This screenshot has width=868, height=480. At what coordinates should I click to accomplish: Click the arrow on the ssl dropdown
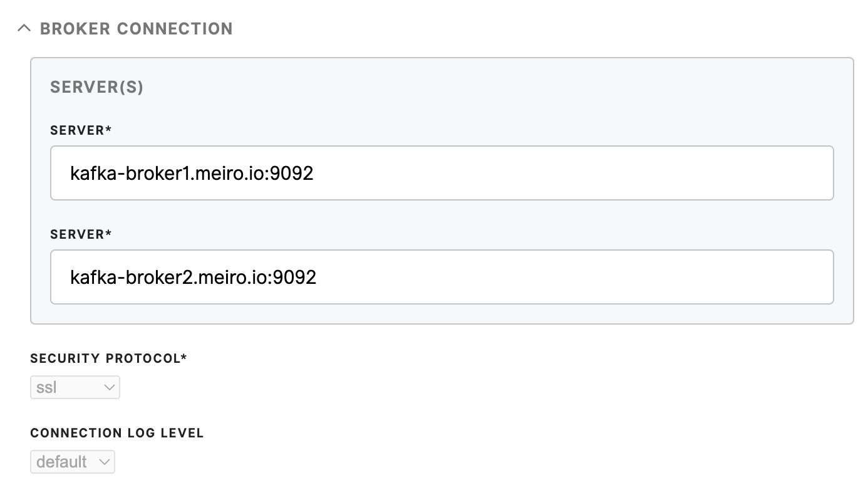pyautogui.click(x=109, y=387)
